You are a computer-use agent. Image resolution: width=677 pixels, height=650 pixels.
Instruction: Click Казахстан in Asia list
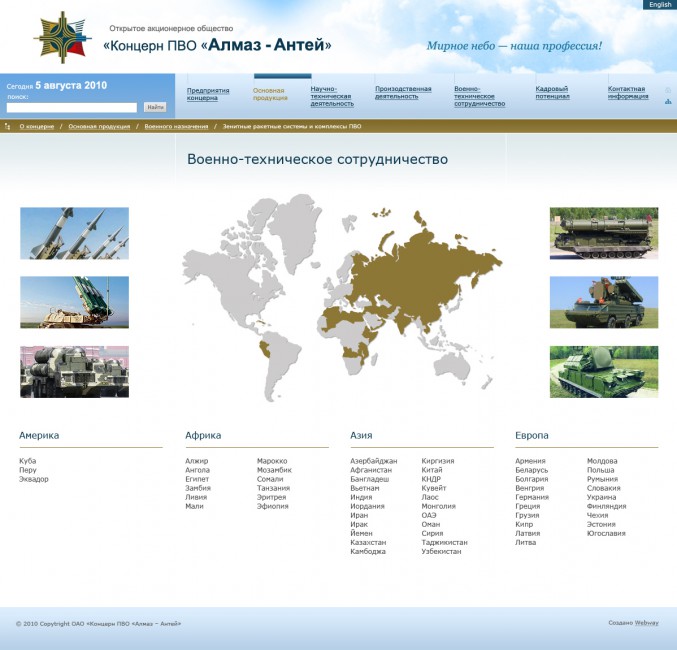[368, 542]
